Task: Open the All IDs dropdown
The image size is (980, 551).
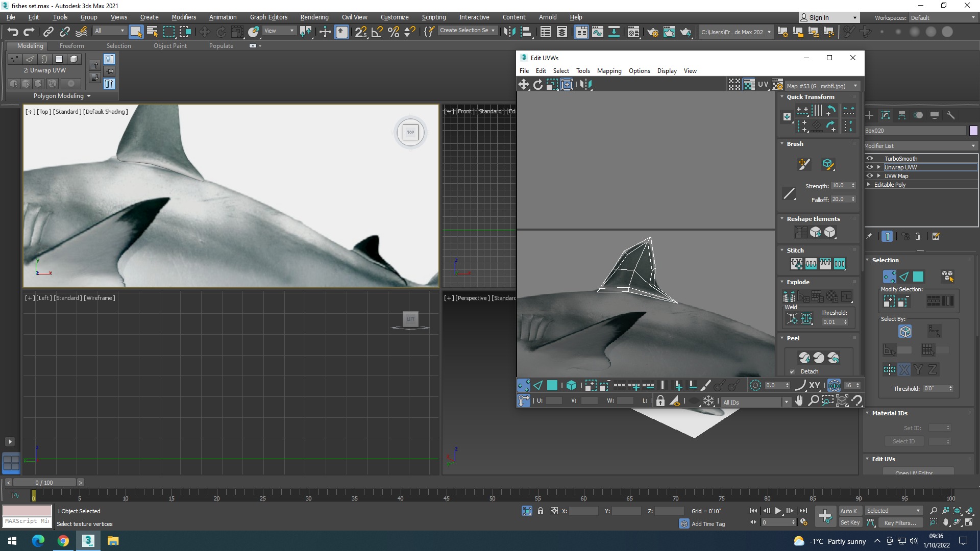Action: pos(756,402)
